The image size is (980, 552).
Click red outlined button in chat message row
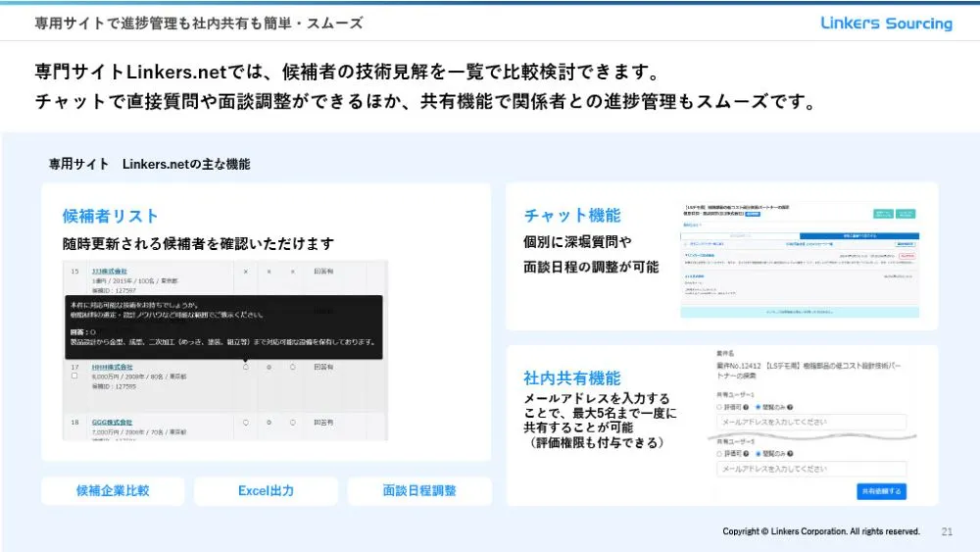906,256
